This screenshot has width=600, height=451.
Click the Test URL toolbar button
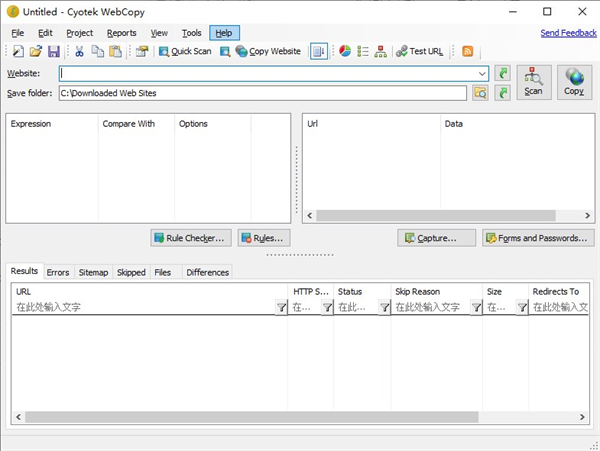(419, 51)
